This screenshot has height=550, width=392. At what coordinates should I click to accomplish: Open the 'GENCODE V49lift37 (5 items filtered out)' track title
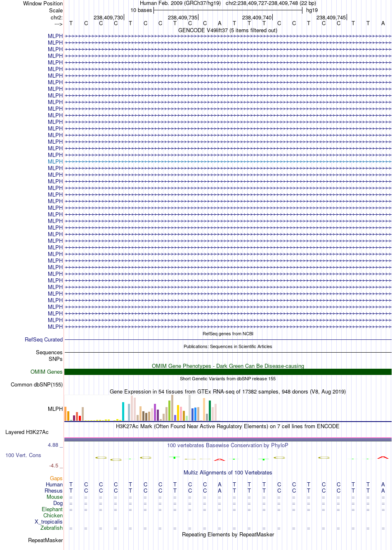228,30
